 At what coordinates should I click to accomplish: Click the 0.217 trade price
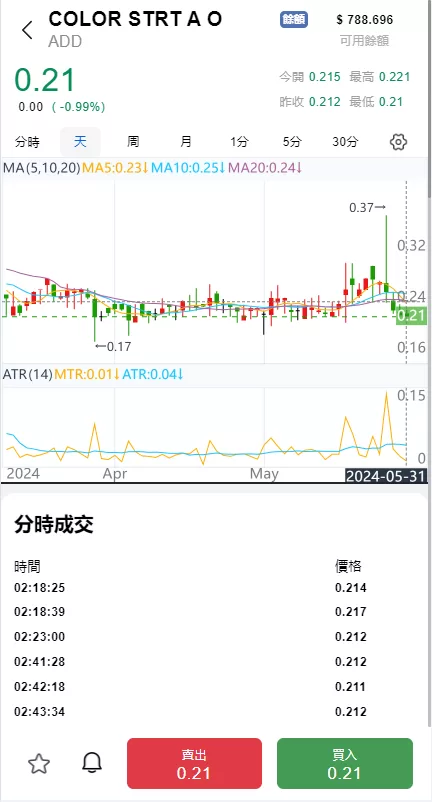point(351,612)
